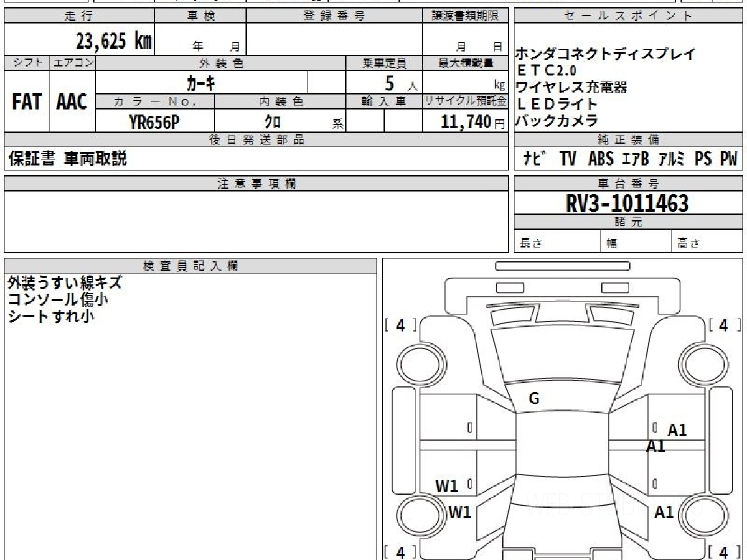The height and width of the screenshot is (560, 747).
Task: Click the ETC2.0 sales point line
Action: click(x=547, y=70)
